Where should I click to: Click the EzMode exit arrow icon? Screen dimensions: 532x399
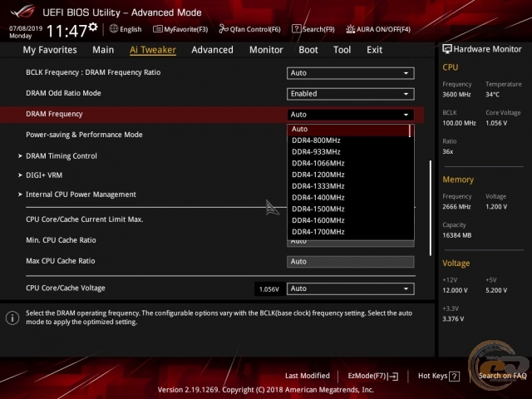pos(393,377)
